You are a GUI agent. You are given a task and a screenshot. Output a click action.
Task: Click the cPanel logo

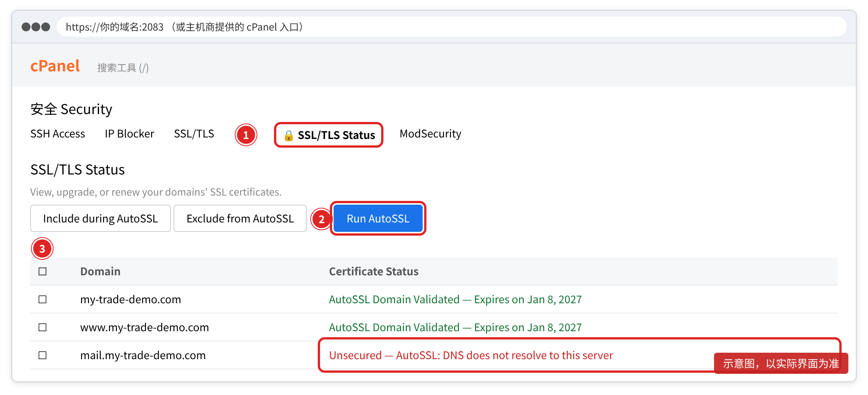[x=55, y=66]
